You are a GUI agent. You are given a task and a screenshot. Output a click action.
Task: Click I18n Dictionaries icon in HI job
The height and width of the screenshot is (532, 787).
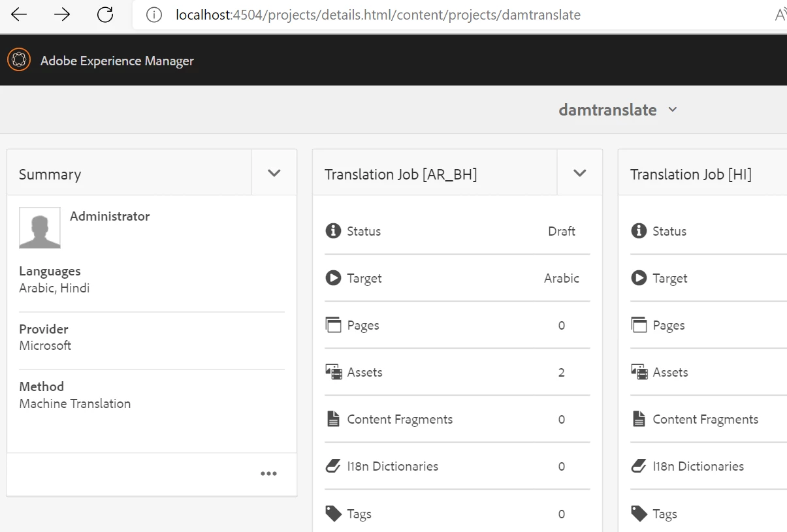(639, 466)
